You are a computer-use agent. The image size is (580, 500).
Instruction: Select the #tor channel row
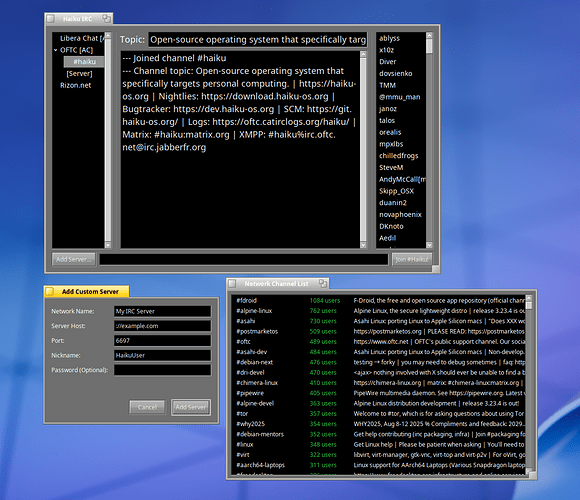pos(378,414)
